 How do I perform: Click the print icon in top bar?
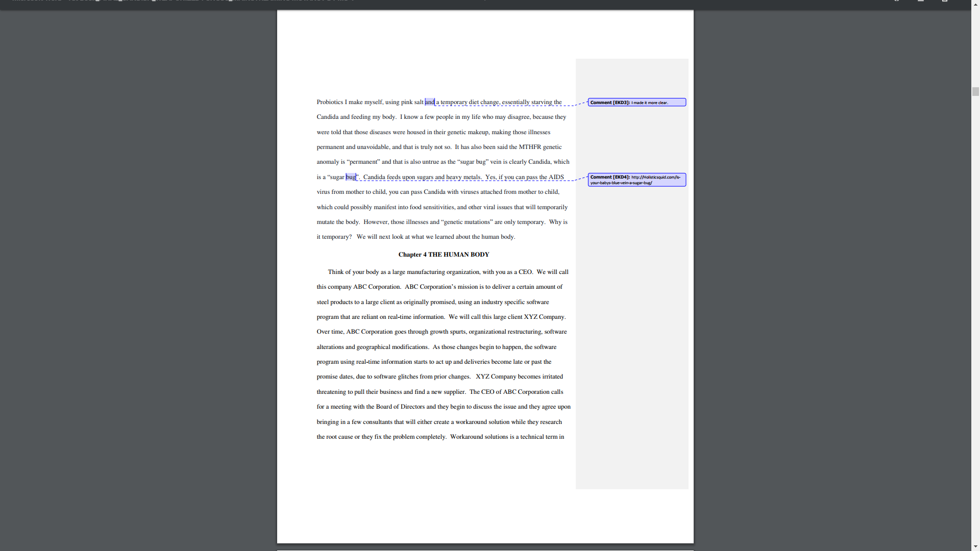(945, 1)
